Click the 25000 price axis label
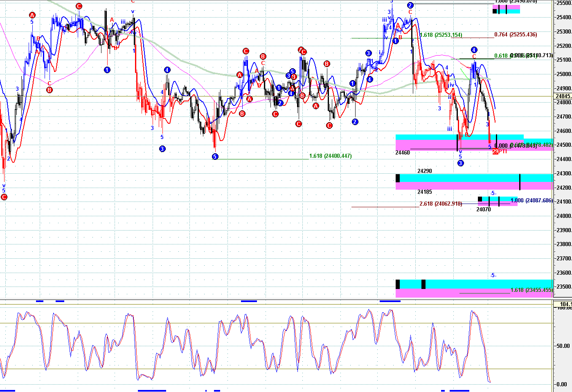 tap(564, 74)
